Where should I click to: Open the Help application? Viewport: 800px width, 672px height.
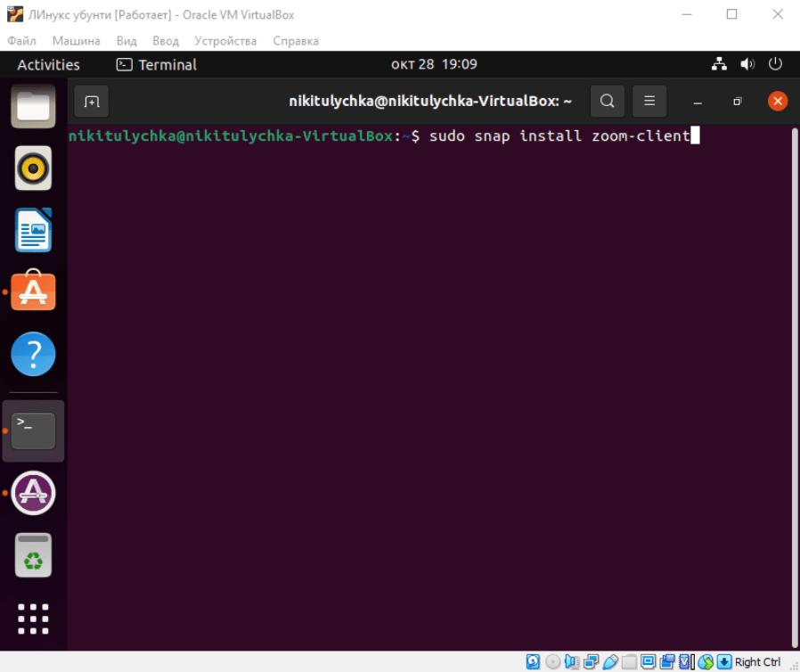click(33, 355)
